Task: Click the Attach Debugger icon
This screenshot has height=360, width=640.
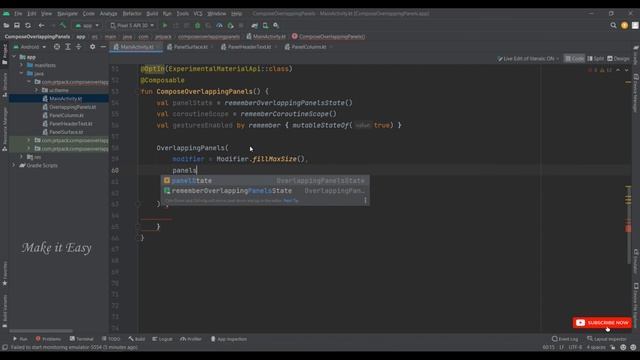Action: click(230, 25)
